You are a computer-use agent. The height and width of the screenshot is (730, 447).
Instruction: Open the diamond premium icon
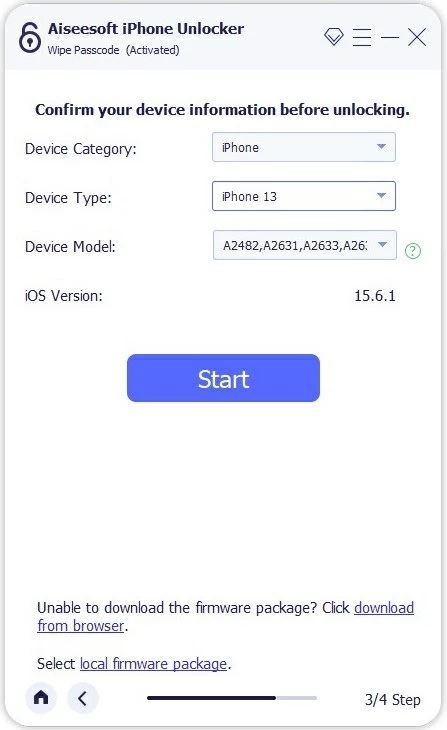coord(334,37)
